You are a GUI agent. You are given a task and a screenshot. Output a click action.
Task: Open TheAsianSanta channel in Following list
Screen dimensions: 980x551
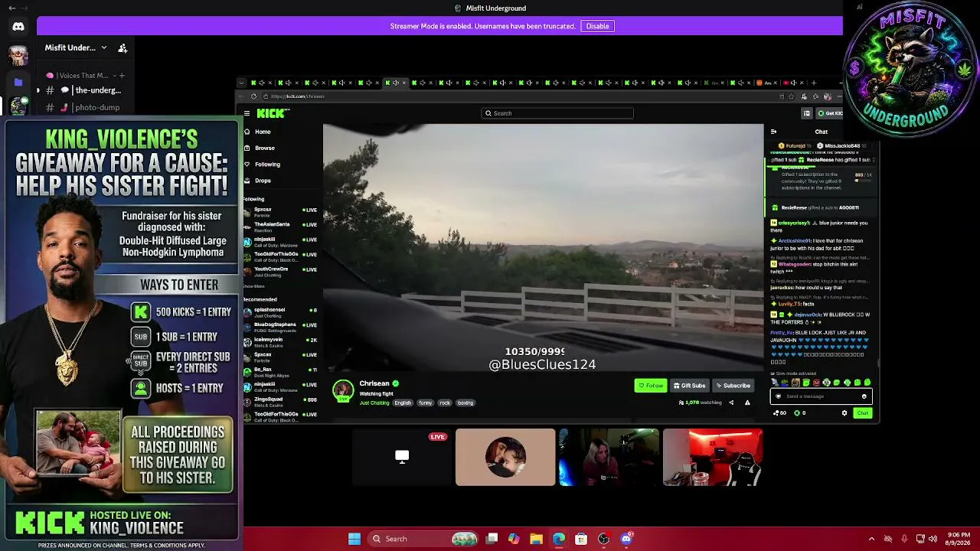[280, 227]
